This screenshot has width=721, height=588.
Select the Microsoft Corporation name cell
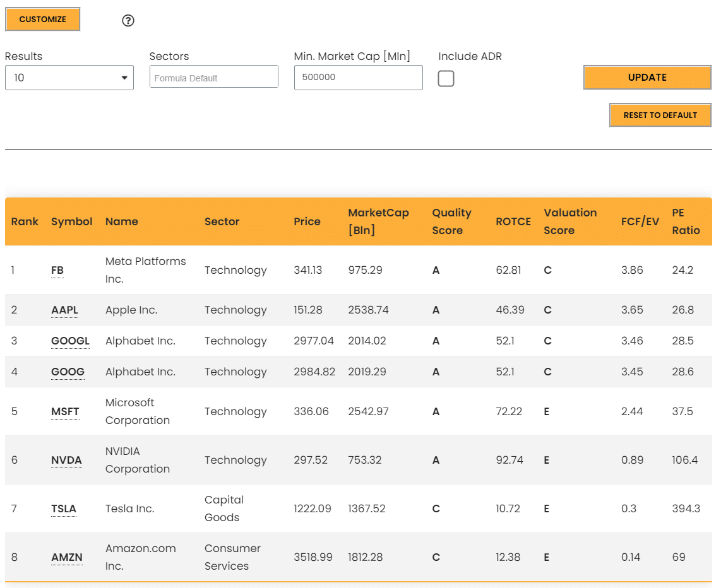[x=138, y=411]
